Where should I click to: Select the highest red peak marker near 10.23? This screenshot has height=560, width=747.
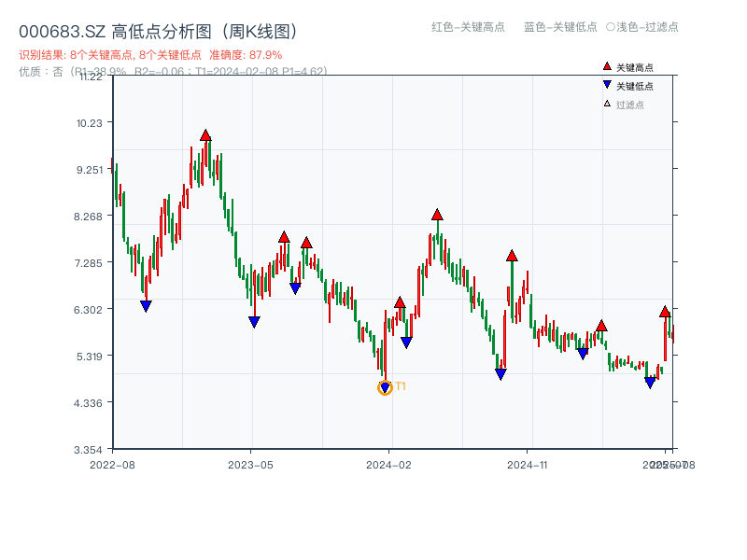click(205, 135)
